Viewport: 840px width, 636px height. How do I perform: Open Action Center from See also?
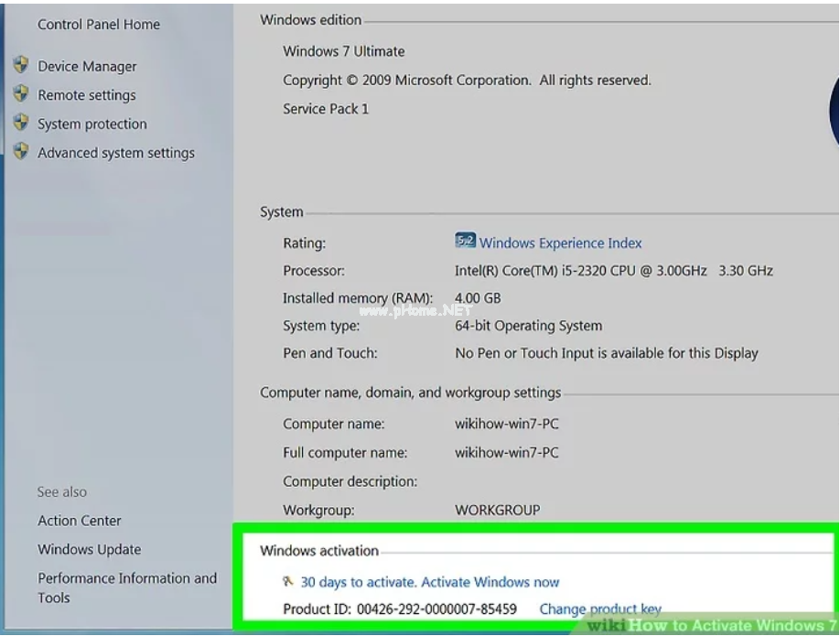(79, 521)
